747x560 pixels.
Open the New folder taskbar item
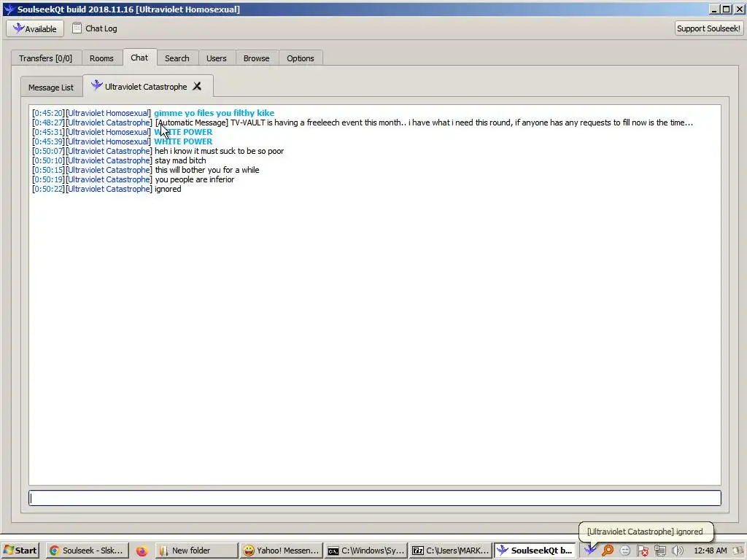[196, 551]
